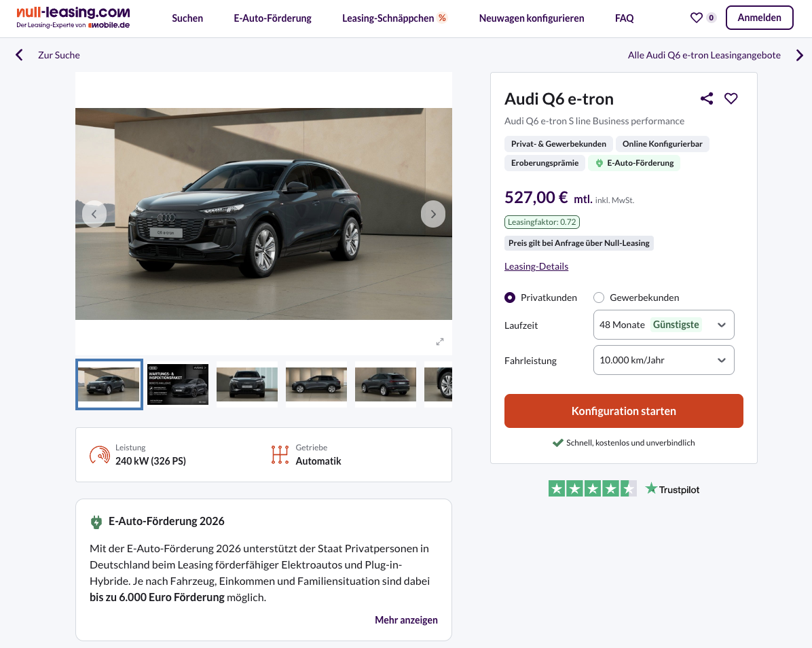Add the Audi Q6 e-tron to favorites via the heart icon
The height and width of the screenshot is (648, 812).
tap(731, 98)
